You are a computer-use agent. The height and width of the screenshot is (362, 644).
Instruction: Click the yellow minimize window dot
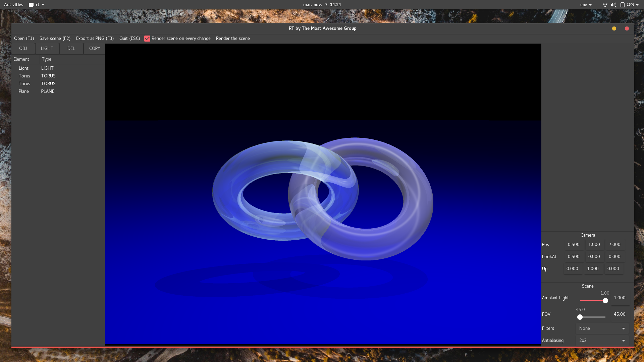click(x=614, y=28)
